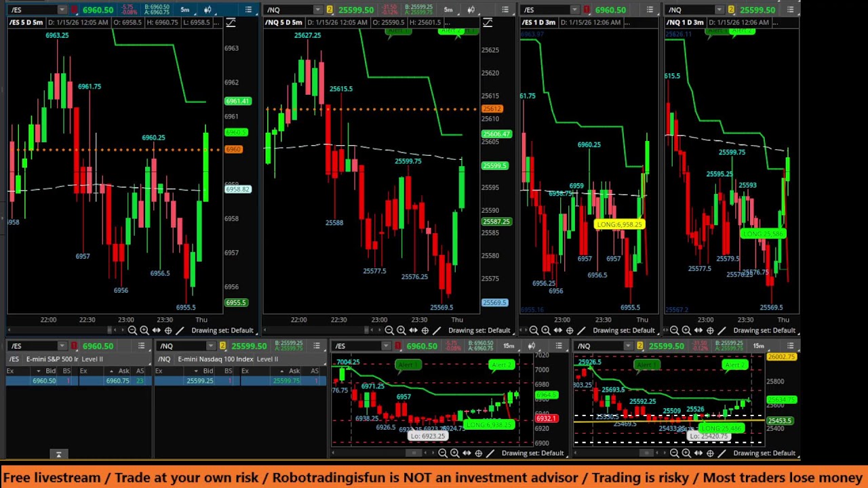Zoom out on the /NQ 5m chart
Viewport: 868px width, 488px height.
[x=389, y=330]
